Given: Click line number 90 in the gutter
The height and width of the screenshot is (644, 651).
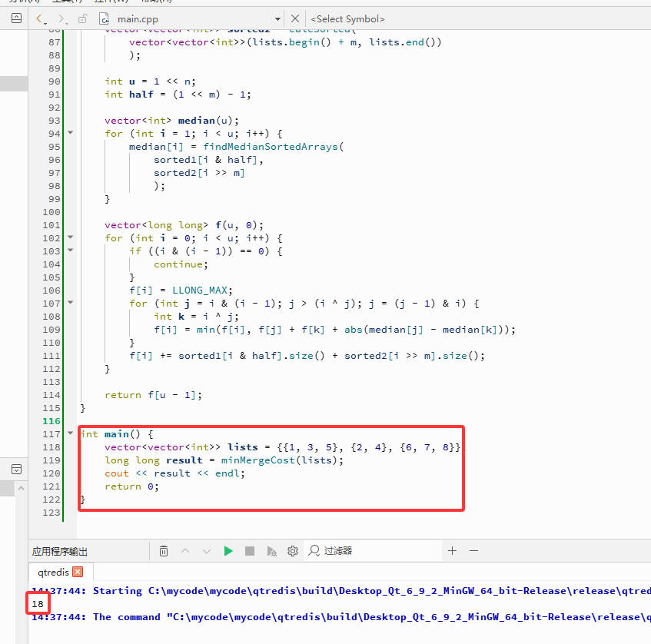Looking at the screenshot, I should [x=55, y=81].
